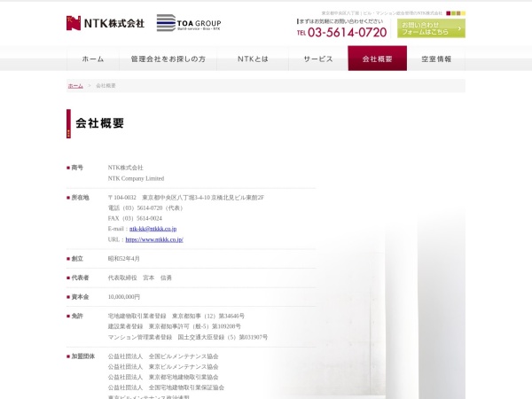The height and width of the screenshot is (399, 532).
Task: Click the 10,000,000円 capital value
Action: (x=124, y=297)
